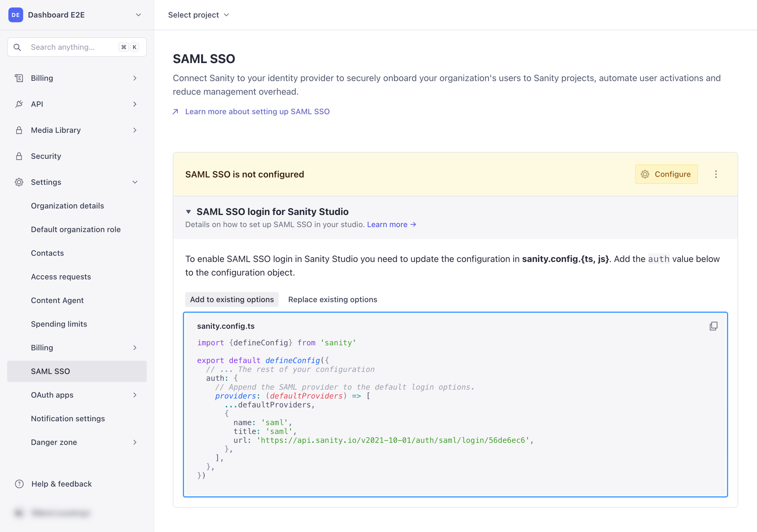Click the Billing receipt icon in sidebar

[x=19, y=78]
